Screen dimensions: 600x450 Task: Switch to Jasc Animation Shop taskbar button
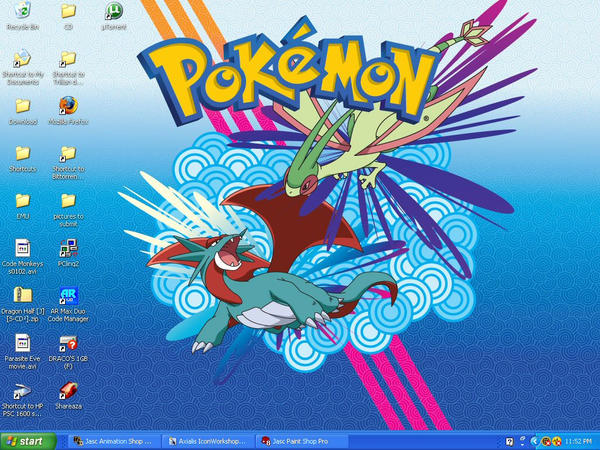[114, 441]
